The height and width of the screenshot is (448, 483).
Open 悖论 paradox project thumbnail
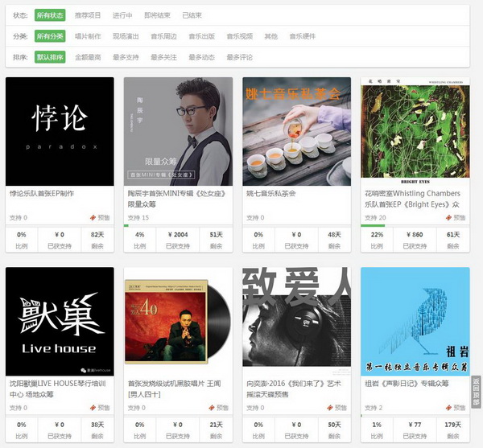(60, 131)
